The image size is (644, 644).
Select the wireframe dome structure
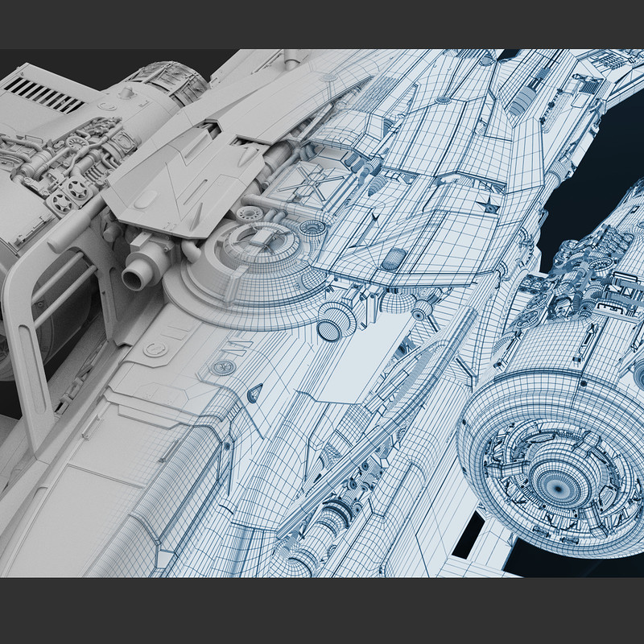click(x=256, y=242)
